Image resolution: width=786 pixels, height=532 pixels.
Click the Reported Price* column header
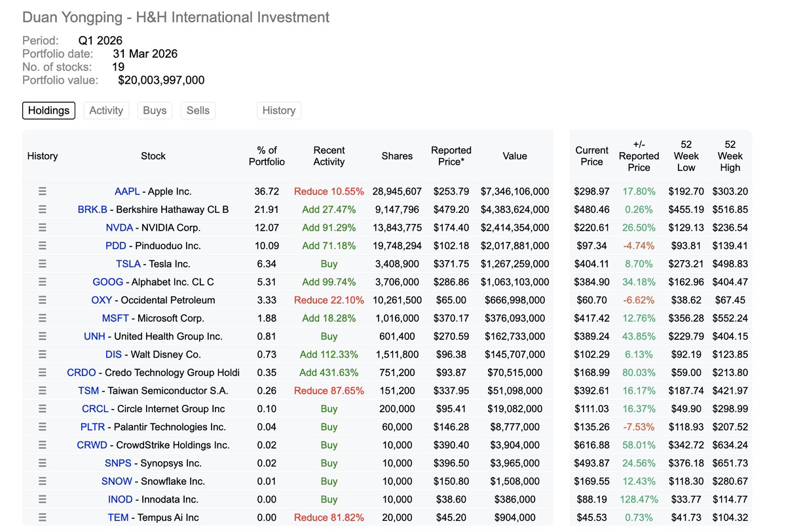(x=451, y=156)
